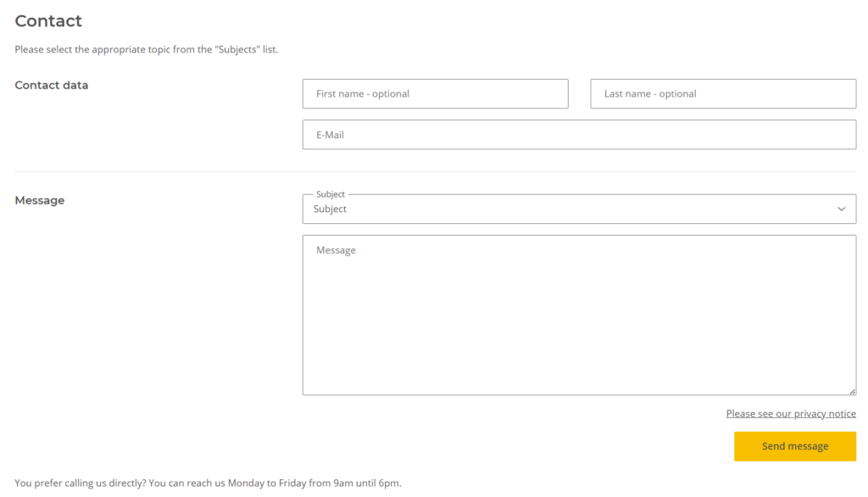Screen dimensions: 868x497
Task: Place cursor in the email address box
Action: click(579, 134)
